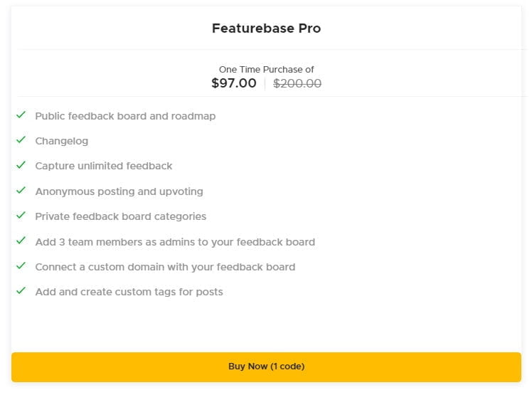Screen dimensions: 532x395
Task: Click the checkmark beside Private feedback board categories
Action: (21, 216)
